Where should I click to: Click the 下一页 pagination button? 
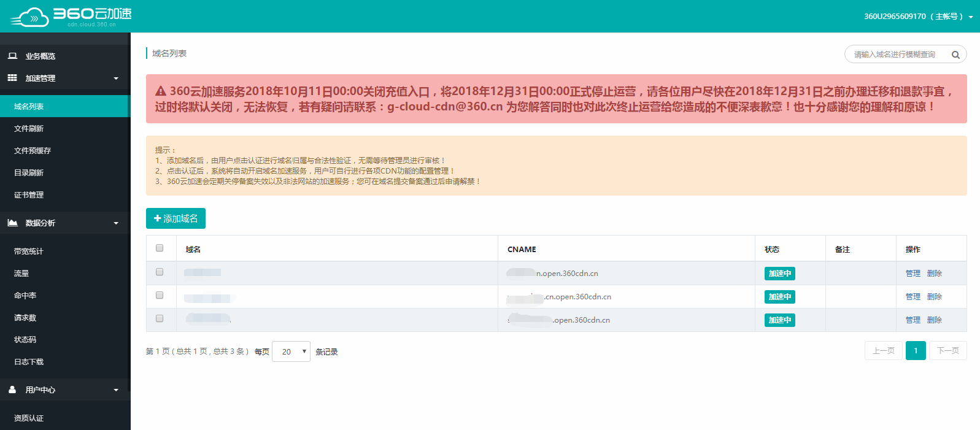[x=948, y=351]
